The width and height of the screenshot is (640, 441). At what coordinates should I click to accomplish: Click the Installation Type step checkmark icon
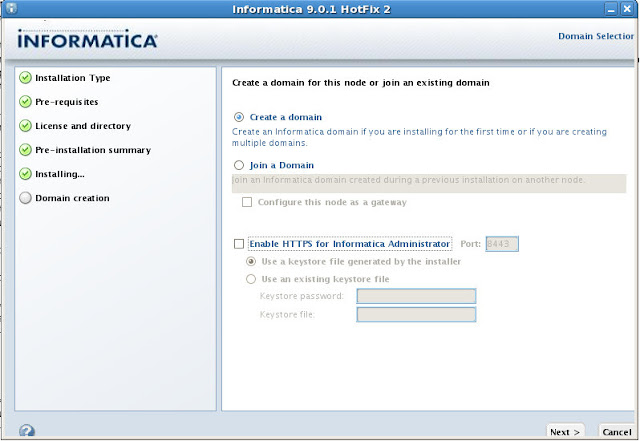pos(25,78)
